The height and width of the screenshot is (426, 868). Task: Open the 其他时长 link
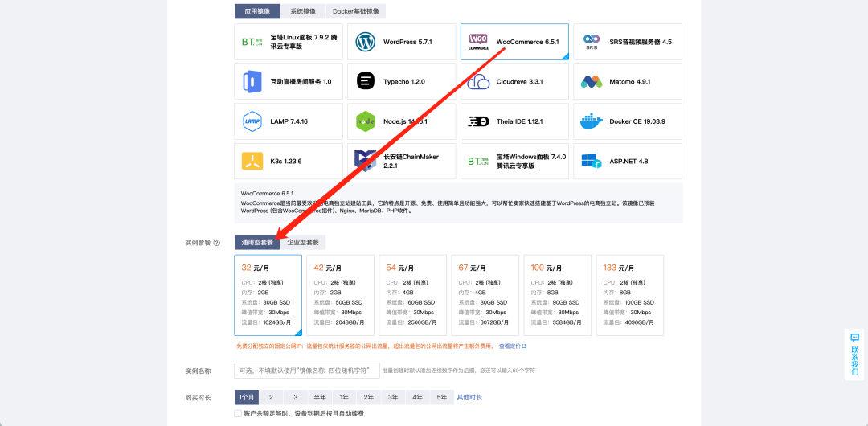click(x=469, y=397)
